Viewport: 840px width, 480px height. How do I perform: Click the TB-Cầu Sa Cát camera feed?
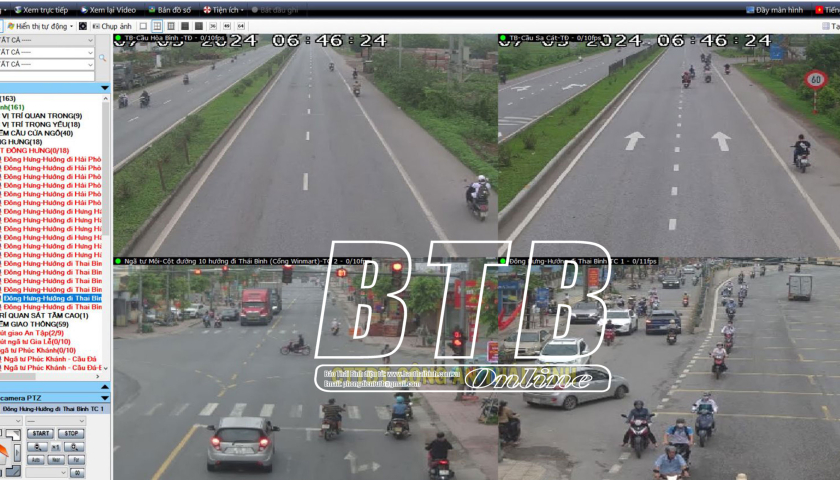pyautogui.click(x=669, y=145)
